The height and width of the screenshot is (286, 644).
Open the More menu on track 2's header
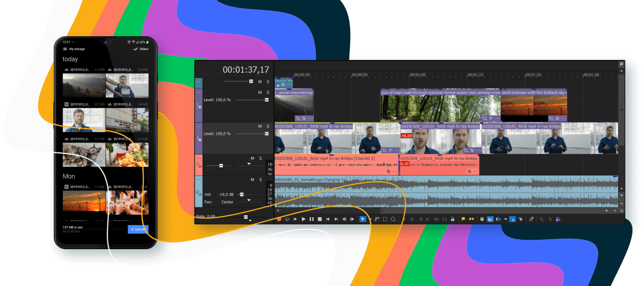[198, 92]
